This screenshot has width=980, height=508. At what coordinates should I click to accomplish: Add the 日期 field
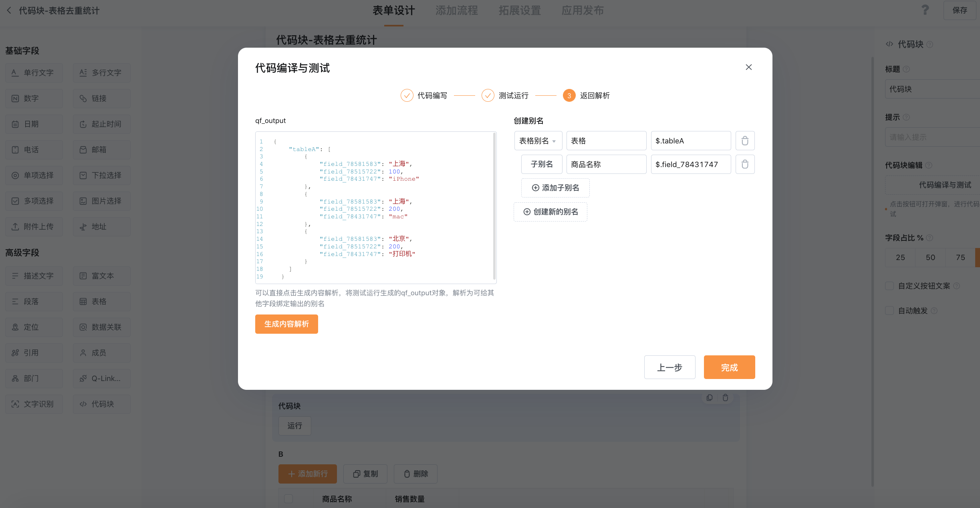pyautogui.click(x=34, y=124)
